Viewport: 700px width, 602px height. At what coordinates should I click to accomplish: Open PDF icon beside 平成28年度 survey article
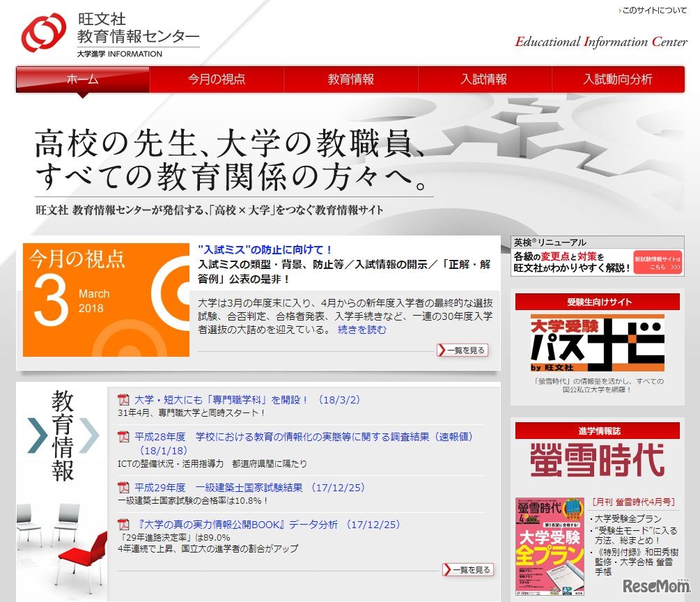click(x=123, y=437)
